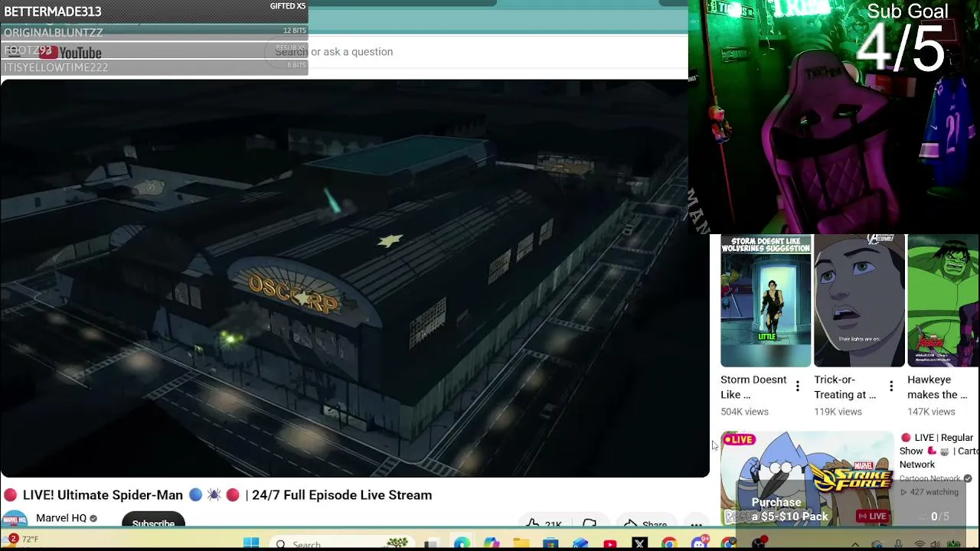
Task: Open the YouTube app in the taskbar
Action: click(x=610, y=544)
